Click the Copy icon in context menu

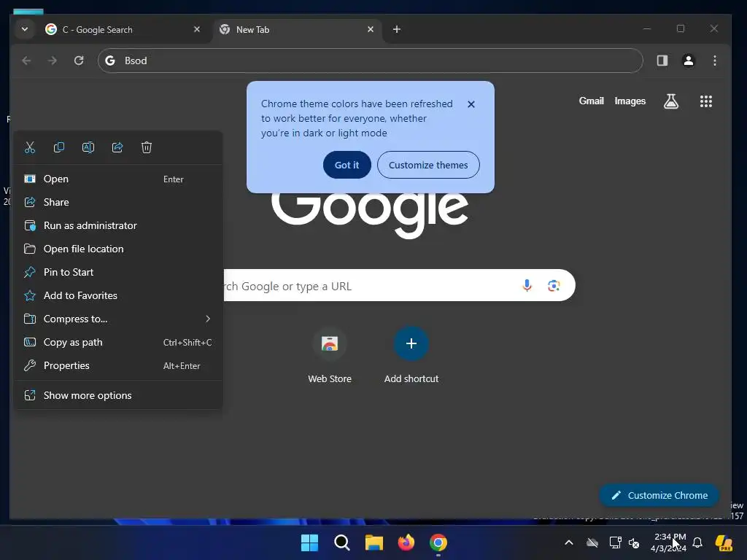click(59, 147)
